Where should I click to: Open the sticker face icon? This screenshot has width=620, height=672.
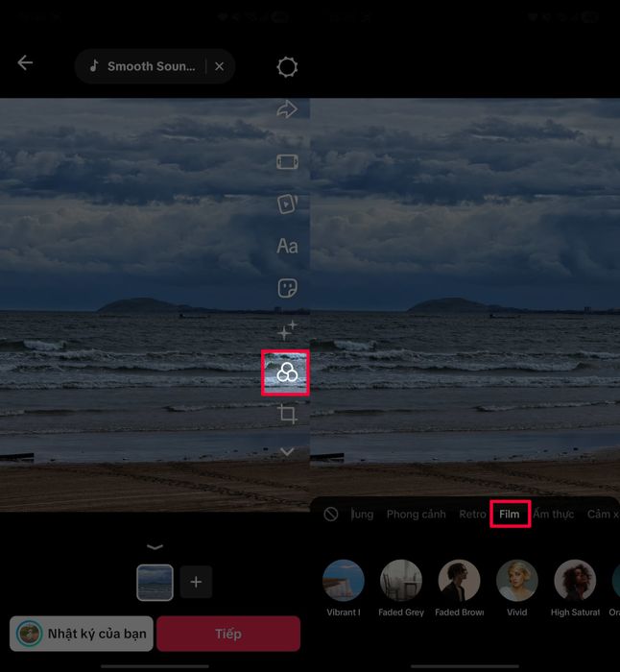pyautogui.click(x=287, y=288)
